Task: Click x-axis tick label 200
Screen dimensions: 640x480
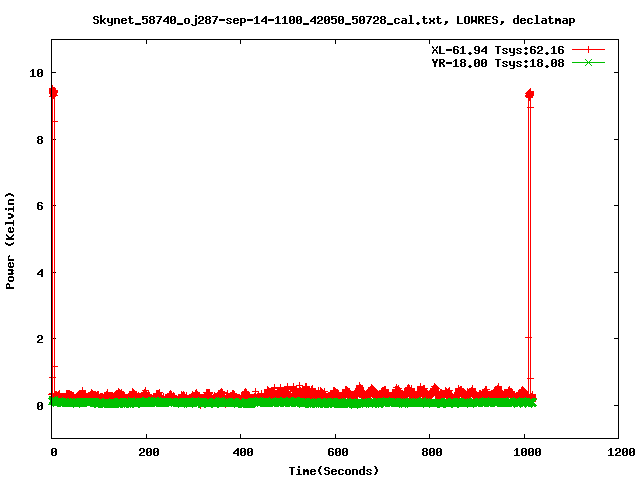Action: click(x=148, y=452)
